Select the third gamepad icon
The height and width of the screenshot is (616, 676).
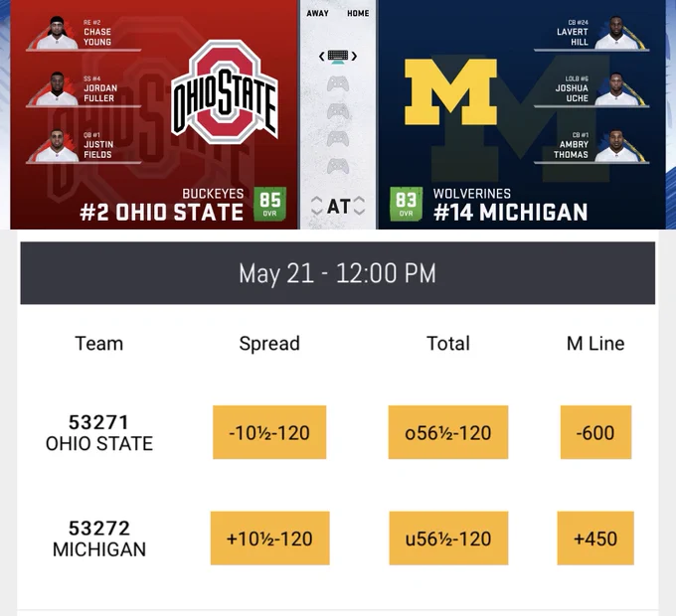pyautogui.click(x=338, y=139)
